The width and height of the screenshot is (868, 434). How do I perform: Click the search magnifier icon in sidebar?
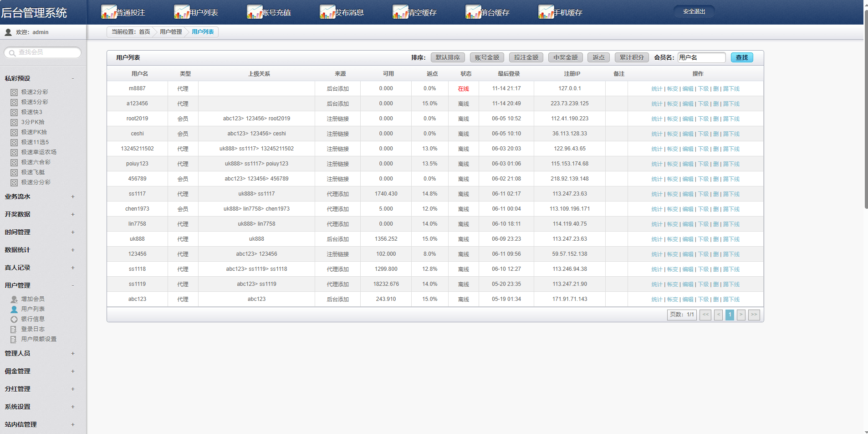point(12,53)
